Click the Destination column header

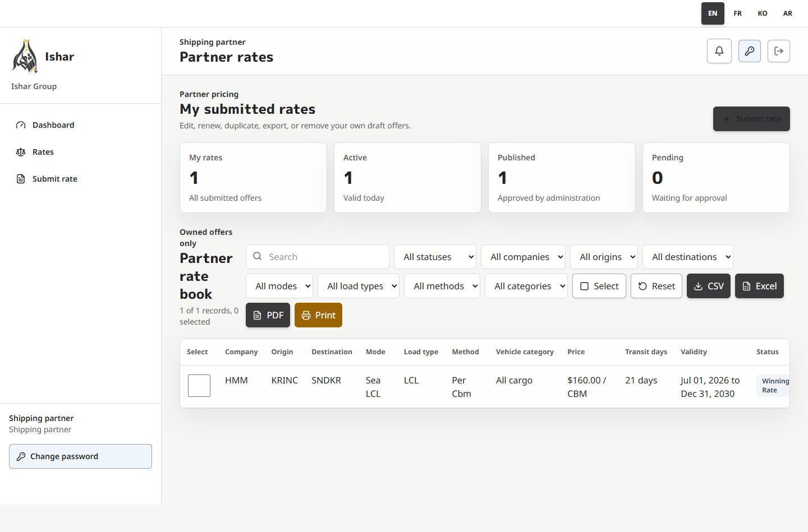tap(332, 352)
